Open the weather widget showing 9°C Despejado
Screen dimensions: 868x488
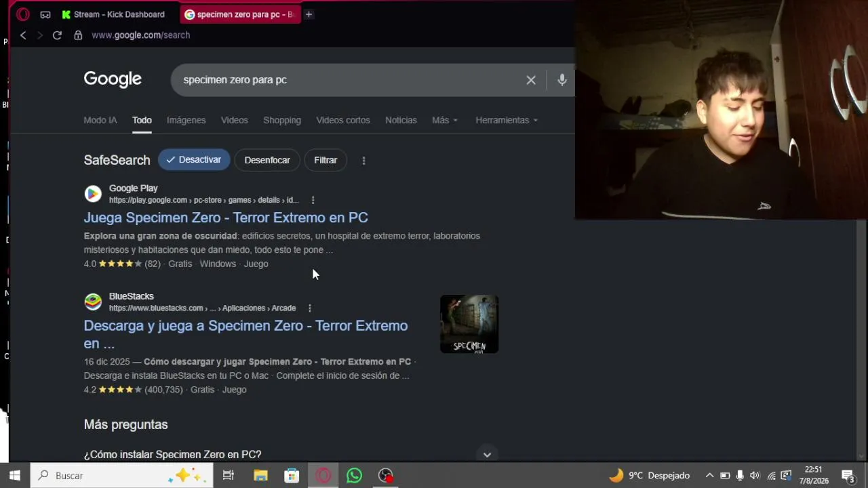pos(649,475)
